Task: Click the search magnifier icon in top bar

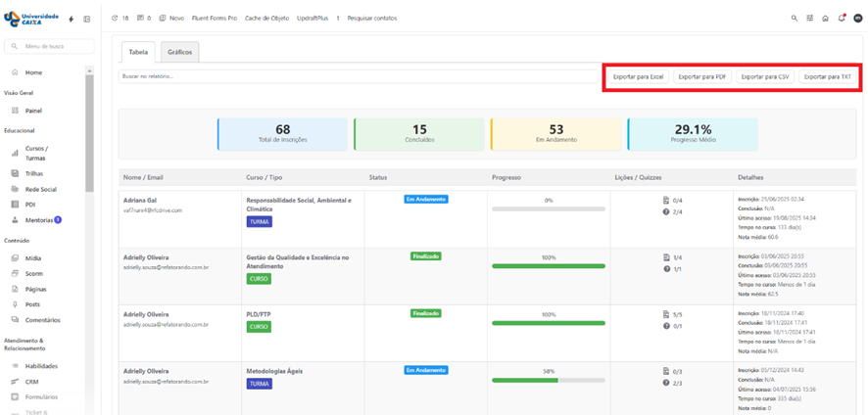Action: click(794, 19)
